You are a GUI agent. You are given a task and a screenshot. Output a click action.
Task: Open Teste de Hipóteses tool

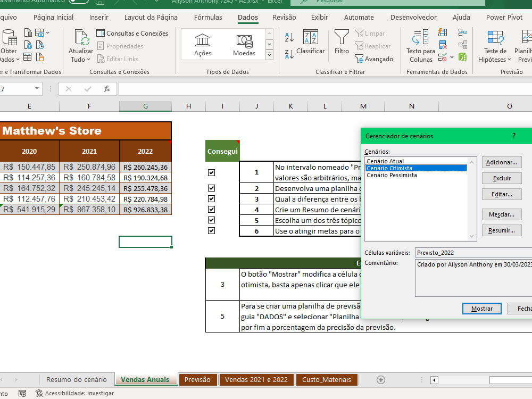tap(494, 46)
